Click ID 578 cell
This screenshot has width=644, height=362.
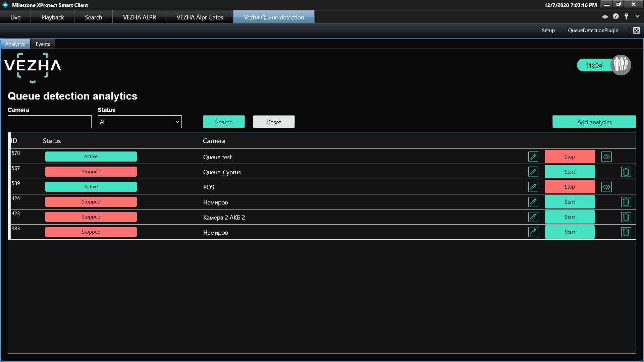coord(16,153)
